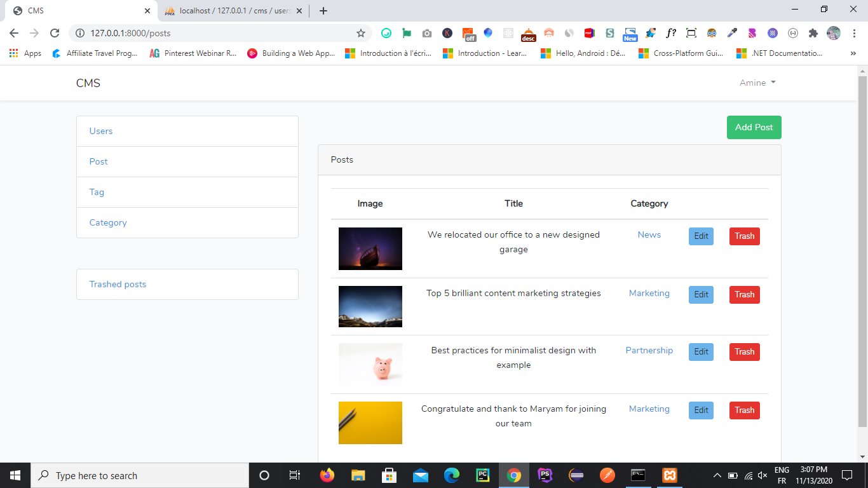Reload the page
This screenshot has height=488, width=868.
pos(55,33)
